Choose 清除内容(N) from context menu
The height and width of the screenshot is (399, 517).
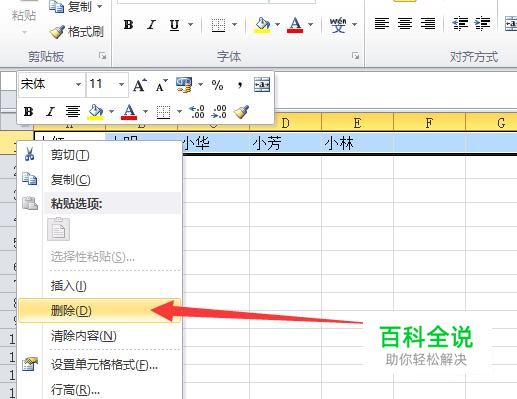99,336
